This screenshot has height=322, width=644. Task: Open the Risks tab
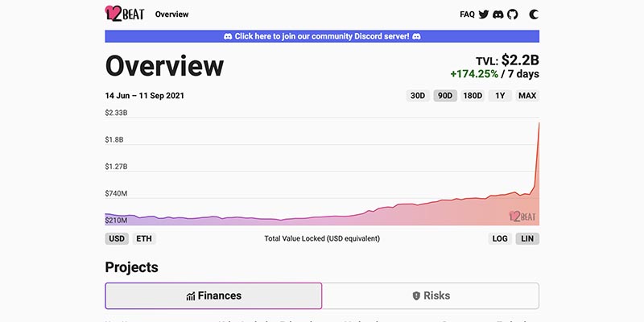point(431,296)
